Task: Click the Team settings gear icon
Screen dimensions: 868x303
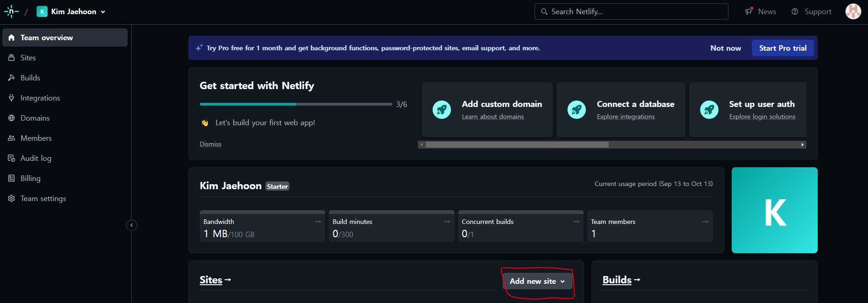Action: (x=11, y=198)
